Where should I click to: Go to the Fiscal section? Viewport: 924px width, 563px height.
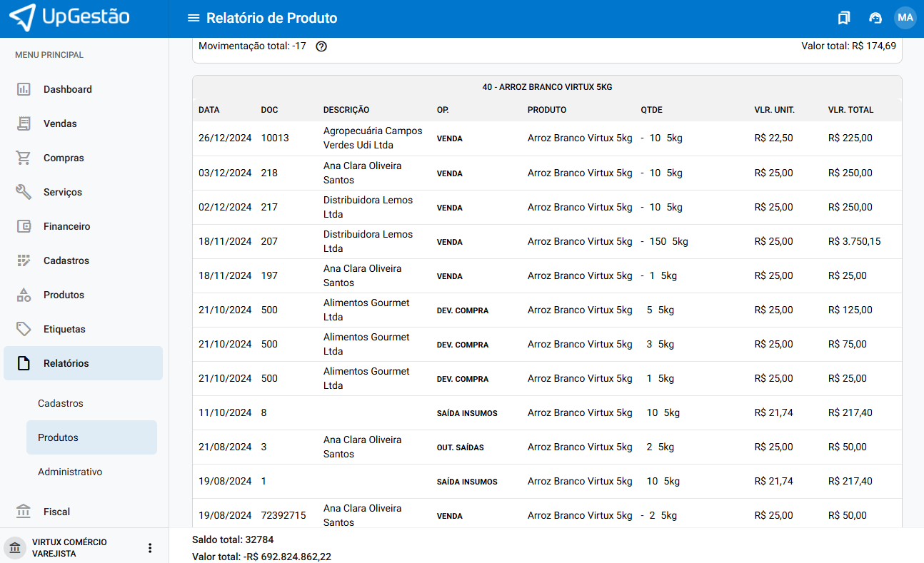(x=56, y=512)
